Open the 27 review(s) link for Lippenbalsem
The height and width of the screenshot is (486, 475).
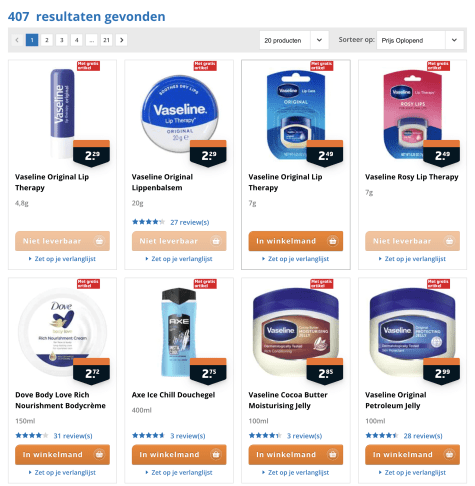190,222
